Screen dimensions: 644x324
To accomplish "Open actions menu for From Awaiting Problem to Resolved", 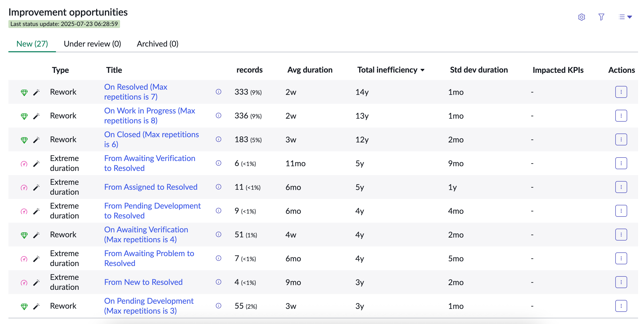I will click(x=621, y=258).
